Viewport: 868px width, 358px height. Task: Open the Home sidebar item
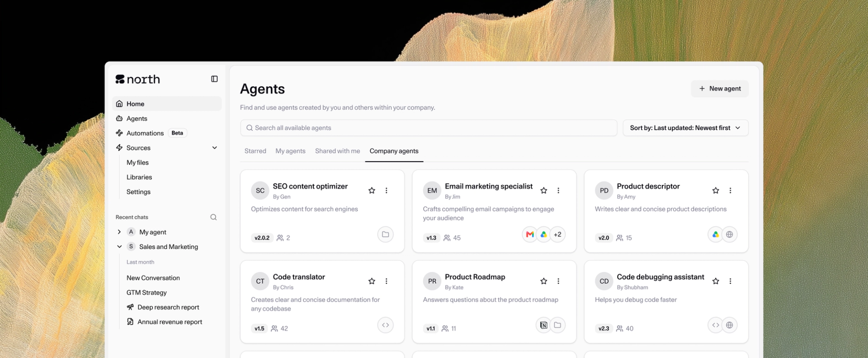pyautogui.click(x=167, y=104)
